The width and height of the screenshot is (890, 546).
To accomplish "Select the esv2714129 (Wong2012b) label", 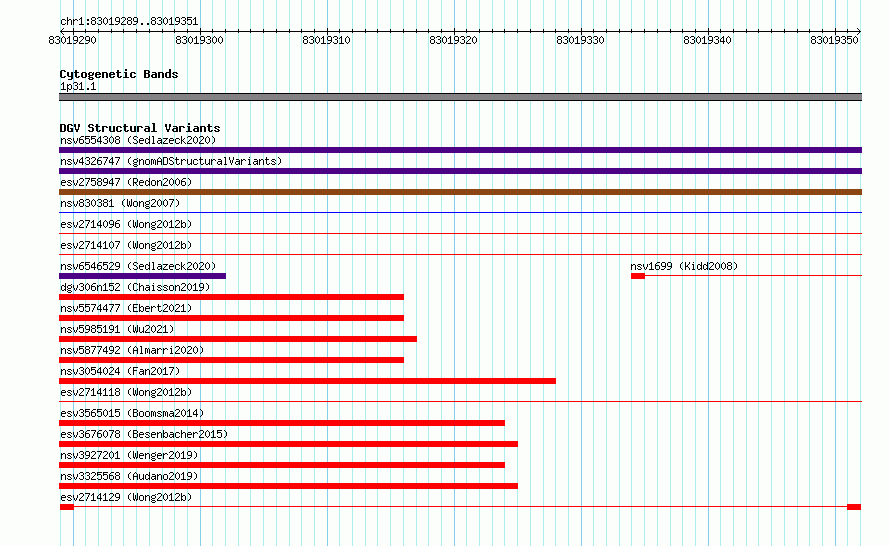I will pos(126,497).
